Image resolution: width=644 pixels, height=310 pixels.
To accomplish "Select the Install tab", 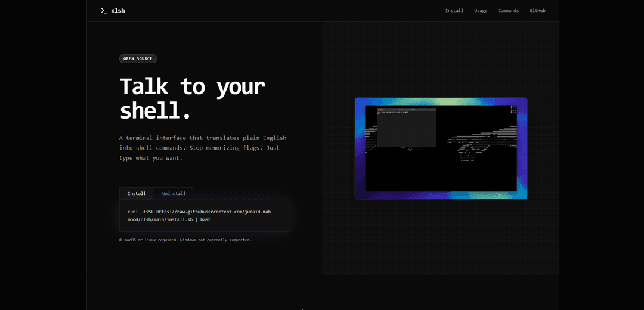I will point(137,194).
